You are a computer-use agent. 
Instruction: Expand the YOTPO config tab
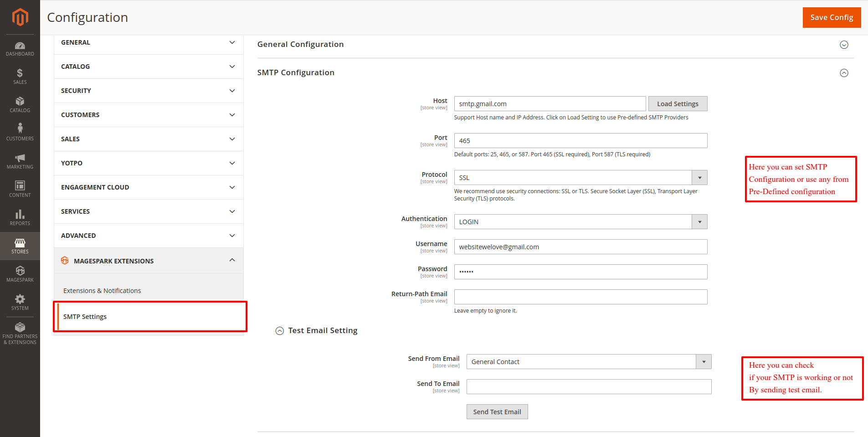coord(149,163)
